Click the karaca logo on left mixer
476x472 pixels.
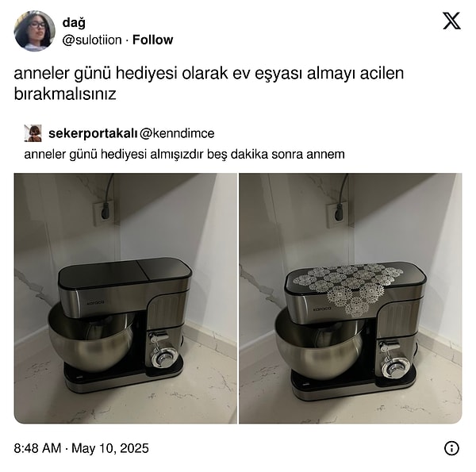pos(96,302)
